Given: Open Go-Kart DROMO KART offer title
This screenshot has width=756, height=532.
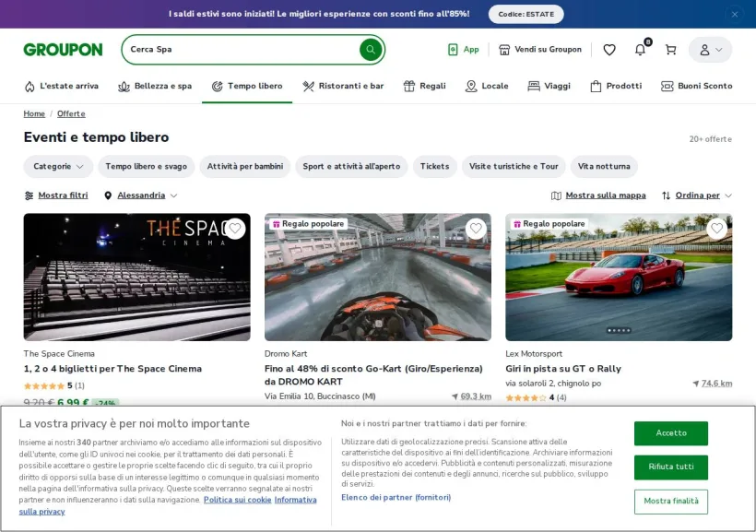Looking at the screenshot, I should tap(373, 374).
